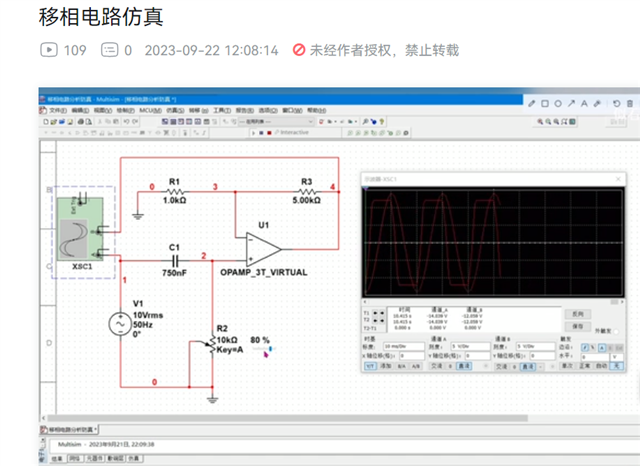Select the circle annotation tool
This screenshot has width=640, height=466.
(558, 104)
